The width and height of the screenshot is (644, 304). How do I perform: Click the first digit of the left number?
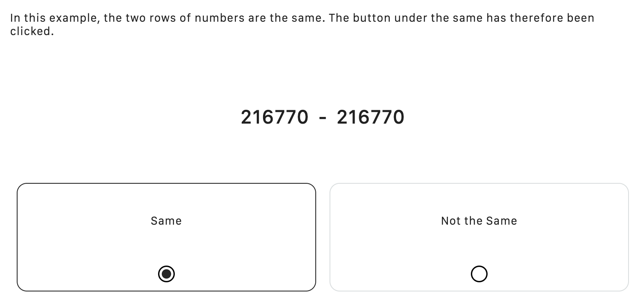tap(246, 117)
